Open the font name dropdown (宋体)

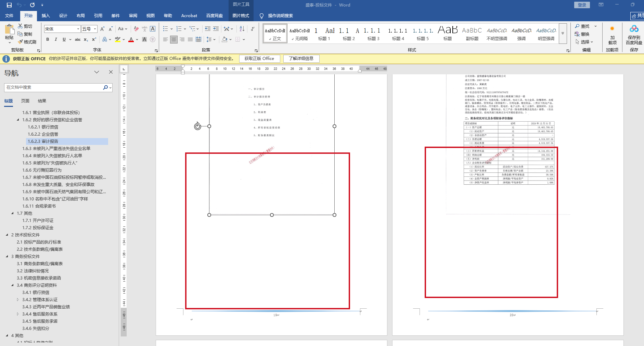[78, 29]
